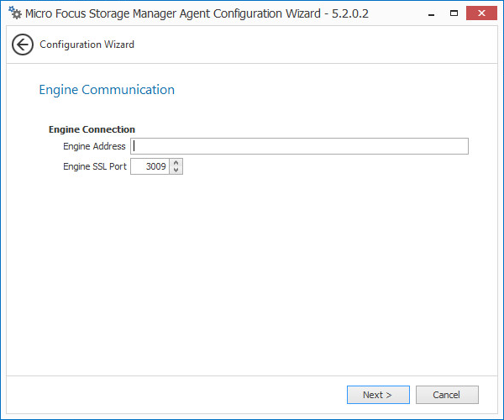Click the Engine Address label text
Image resolution: width=504 pixels, height=420 pixels.
[x=94, y=146]
